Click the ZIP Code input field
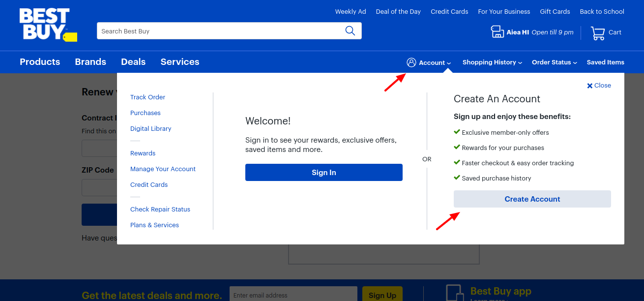Image resolution: width=644 pixels, height=301 pixels. tap(99, 188)
